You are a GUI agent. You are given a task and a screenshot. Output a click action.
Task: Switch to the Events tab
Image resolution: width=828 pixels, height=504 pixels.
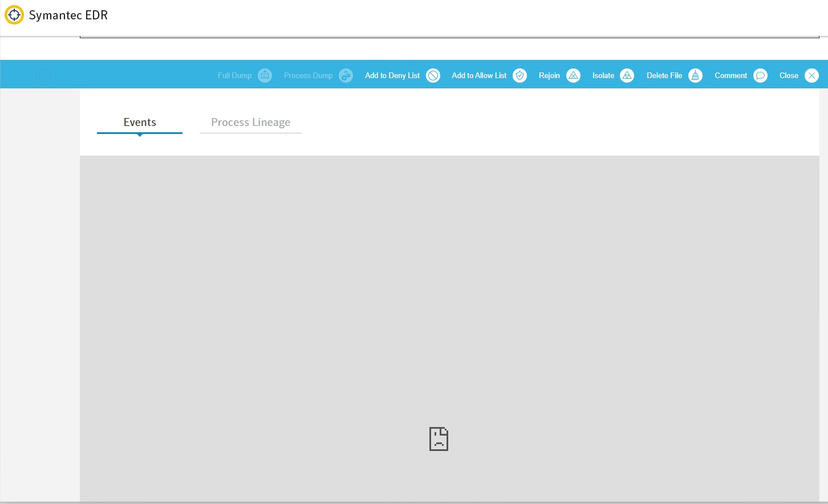[140, 123]
